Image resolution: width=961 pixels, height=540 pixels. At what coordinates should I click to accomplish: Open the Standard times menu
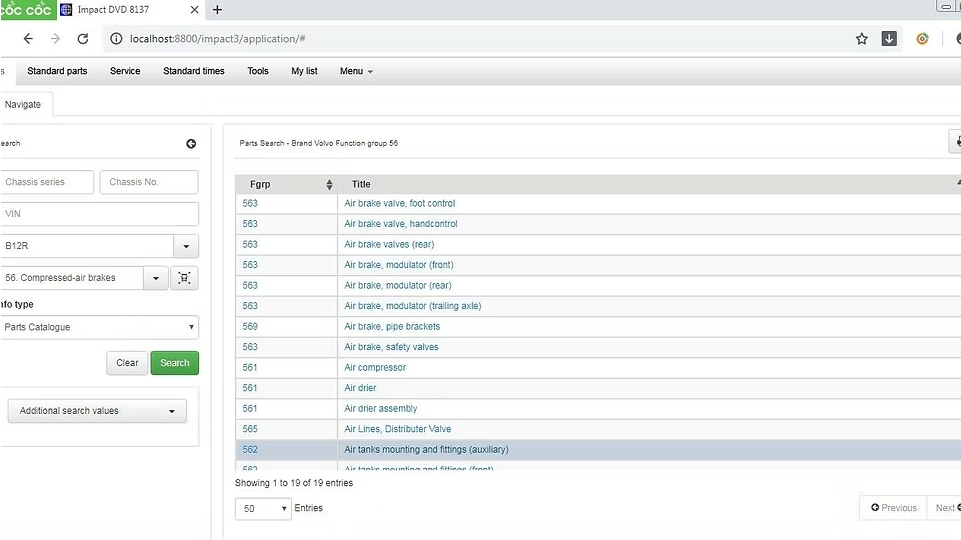point(194,71)
